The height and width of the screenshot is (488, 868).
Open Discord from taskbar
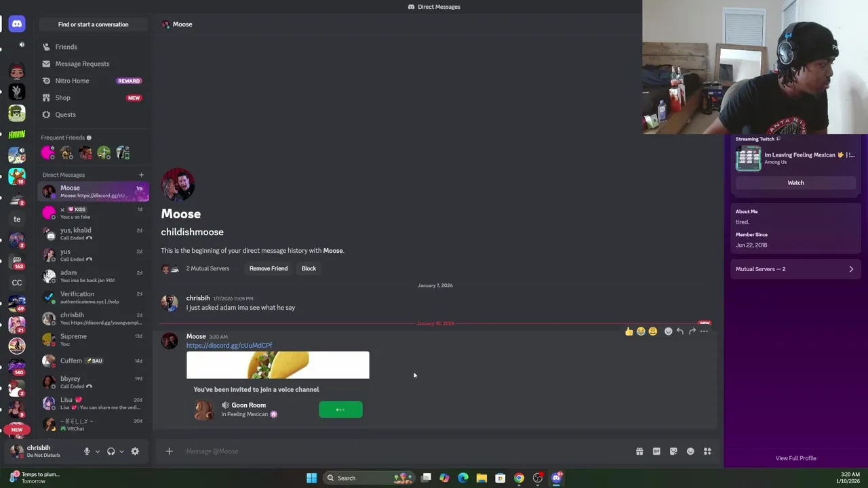(x=556, y=478)
